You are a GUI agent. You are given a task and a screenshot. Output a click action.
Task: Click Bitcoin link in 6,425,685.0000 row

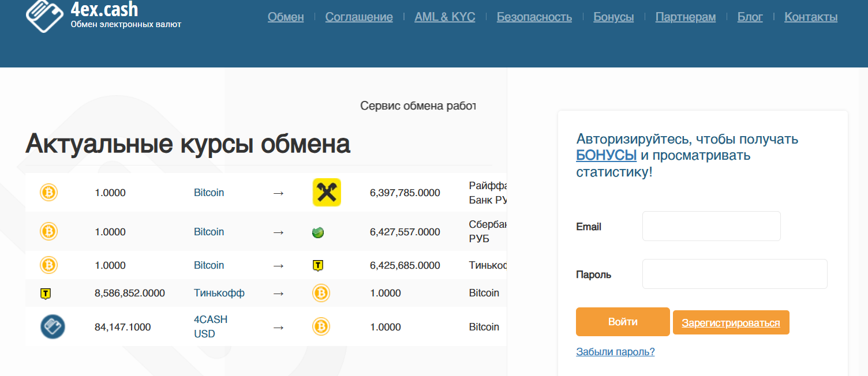coord(209,265)
